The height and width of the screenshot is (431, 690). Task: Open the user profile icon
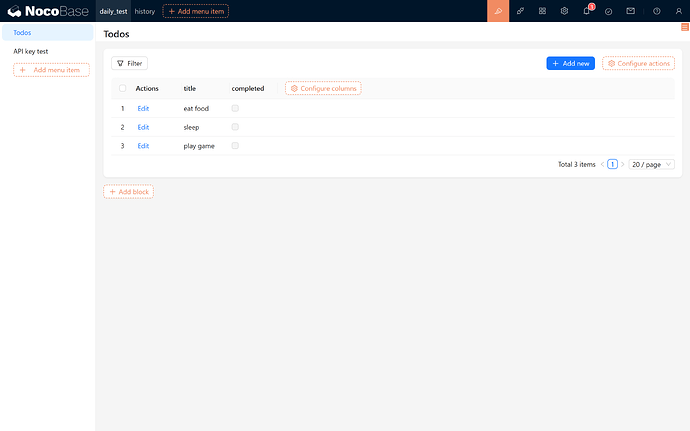[x=679, y=11]
